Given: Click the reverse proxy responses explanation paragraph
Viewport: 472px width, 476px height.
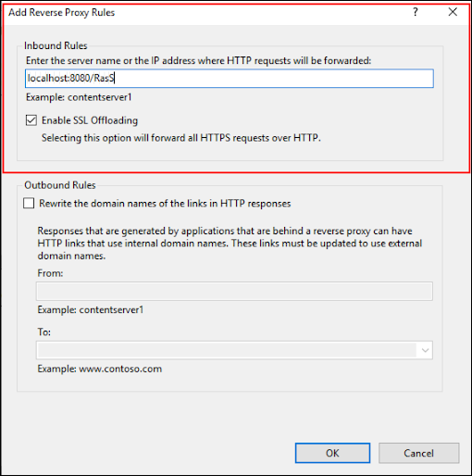Looking at the screenshot, I should [x=230, y=244].
